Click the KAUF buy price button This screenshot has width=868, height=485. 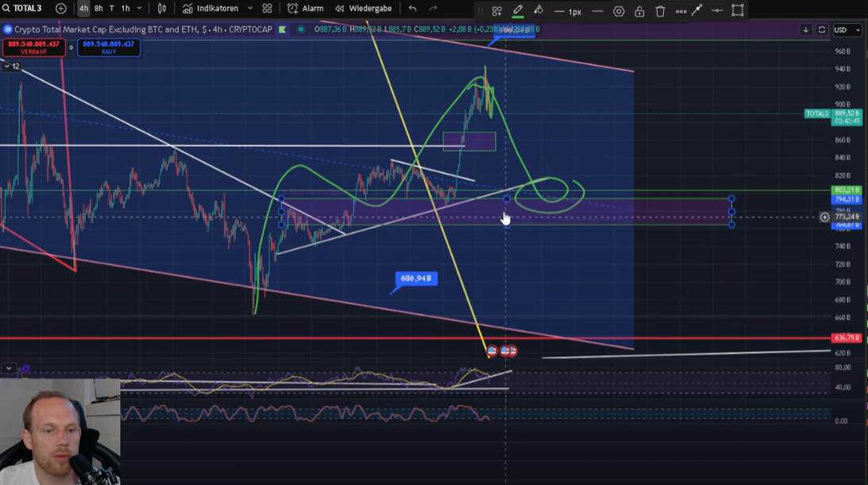click(x=109, y=48)
